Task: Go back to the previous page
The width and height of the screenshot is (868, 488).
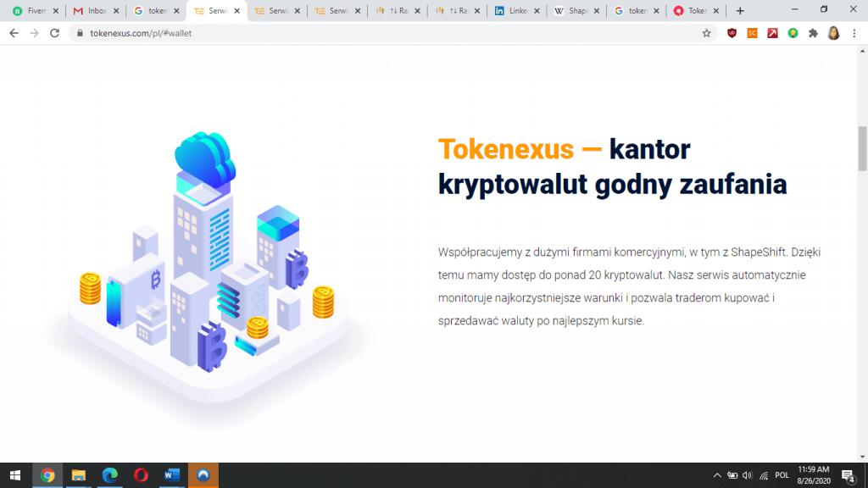Action: 14,33
